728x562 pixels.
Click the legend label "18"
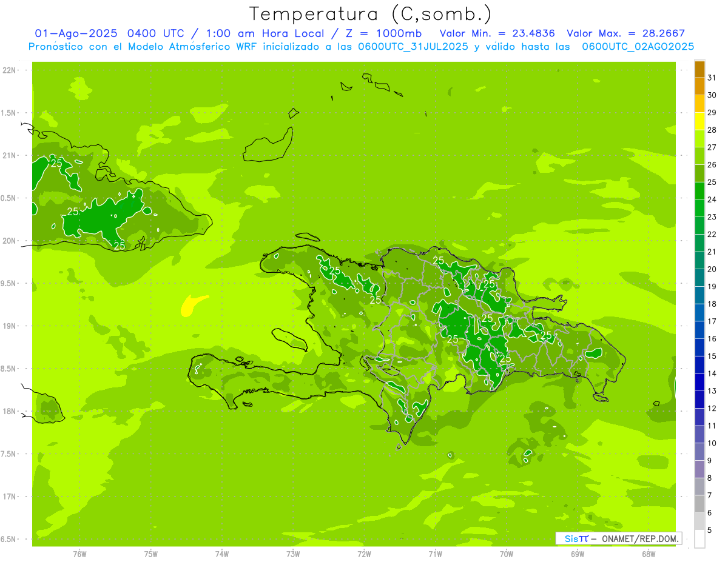click(x=712, y=304)
